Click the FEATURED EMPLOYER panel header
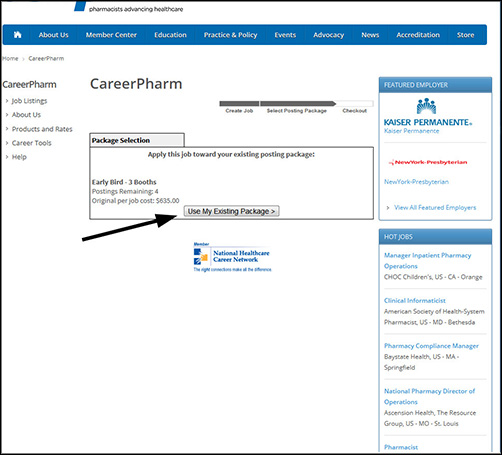The height and width of the screenshot is (455, 502). [x=435, y=85]
